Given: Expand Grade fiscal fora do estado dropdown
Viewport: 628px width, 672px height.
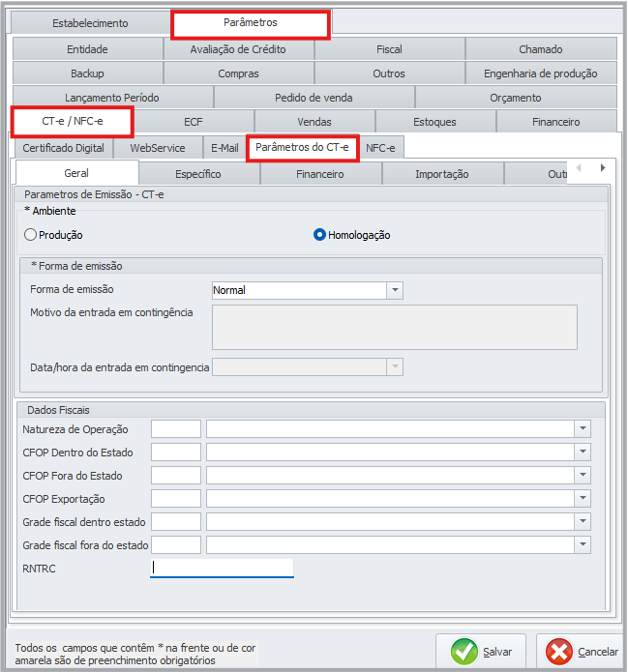Looking at the screenshot, I should point(582,544).
